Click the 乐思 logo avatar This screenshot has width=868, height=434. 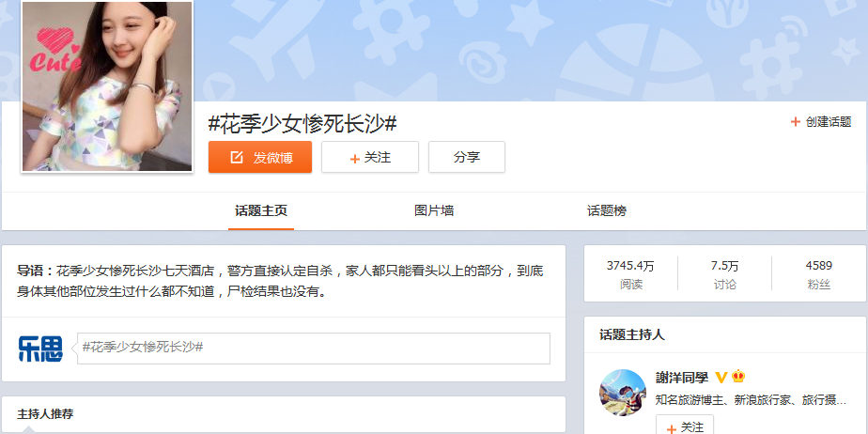(x=40, y=349)
